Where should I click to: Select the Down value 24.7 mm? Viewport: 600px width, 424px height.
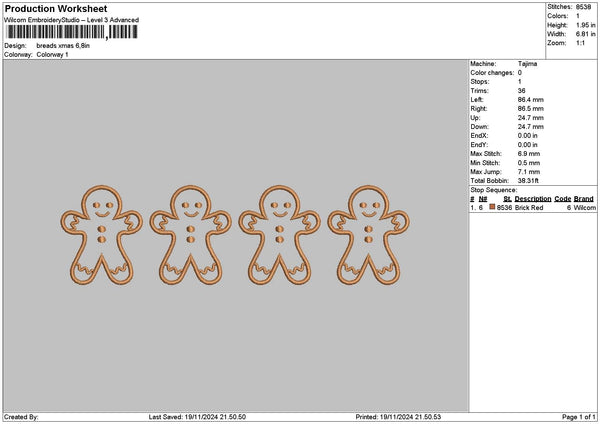pyautogui.click(x=530, y=127)
